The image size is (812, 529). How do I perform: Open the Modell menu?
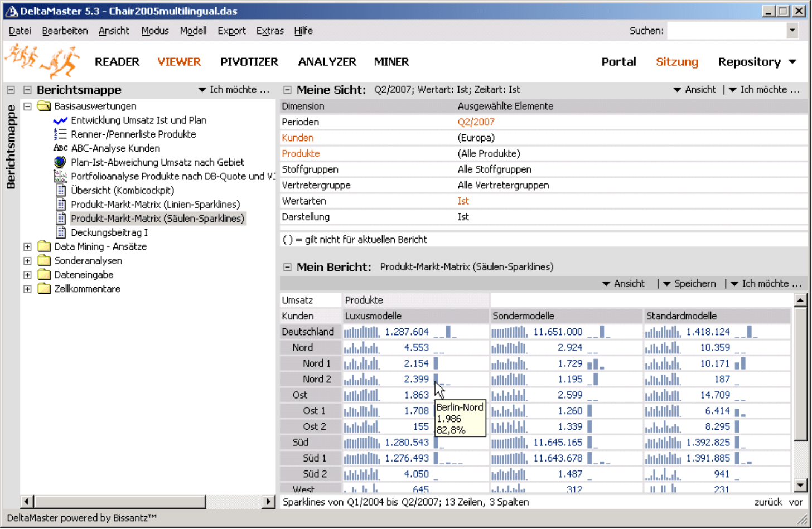coord(193,31)
